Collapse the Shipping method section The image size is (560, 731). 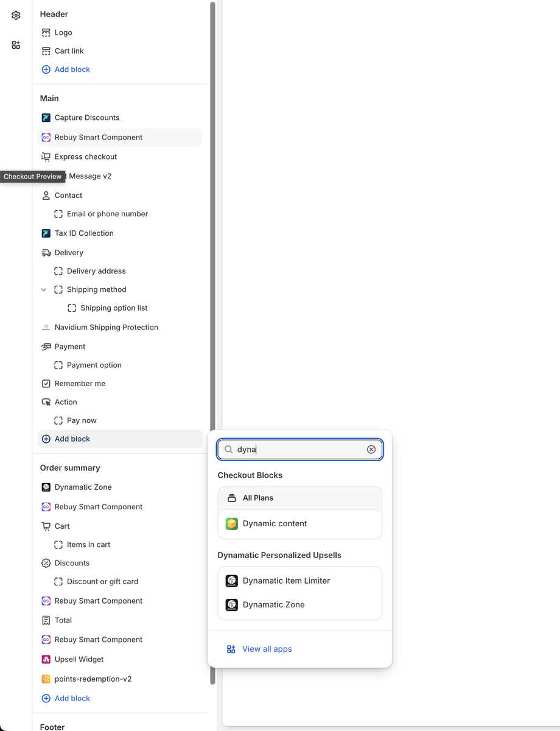(x=43, y=289)
